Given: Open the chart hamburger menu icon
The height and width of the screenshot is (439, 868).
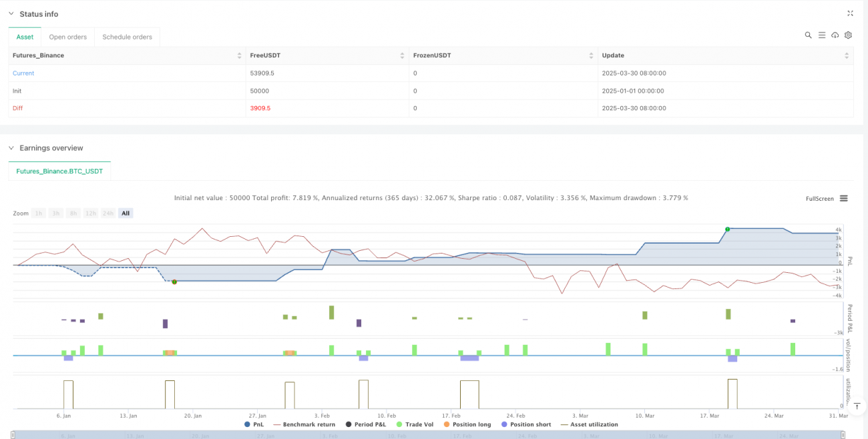Looking at the screenshot, I should click(844, 198).
